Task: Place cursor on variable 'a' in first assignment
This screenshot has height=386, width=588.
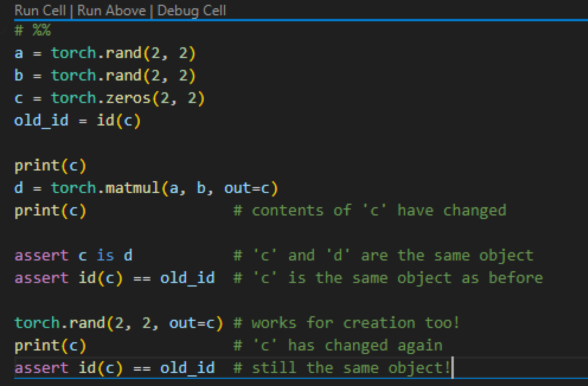Action: [x=19, y=53]
